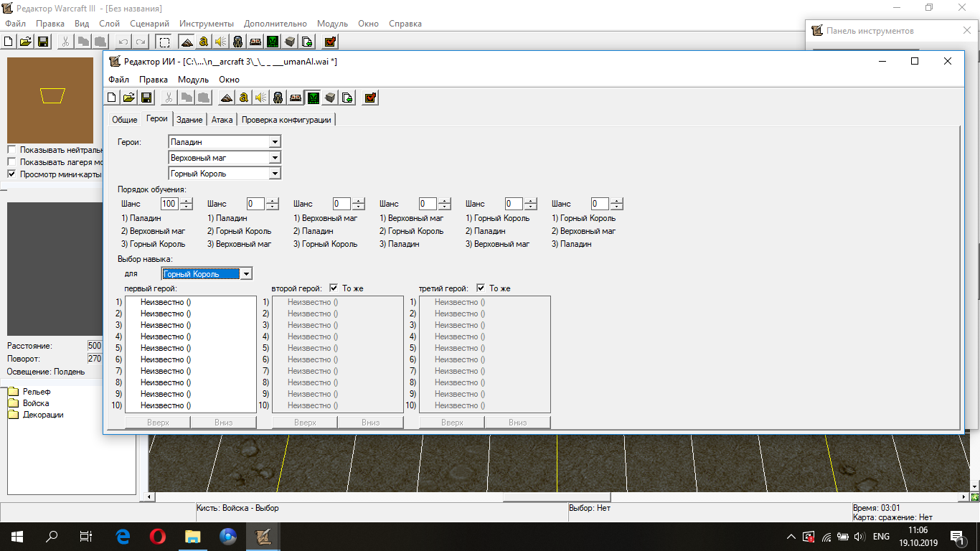Uncheck 'То же' for третий герой
980x551 pixels.
coord(481,288)
